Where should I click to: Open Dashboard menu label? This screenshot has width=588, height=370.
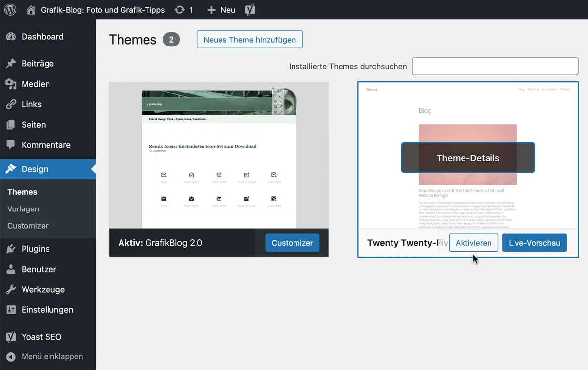pos(43,37)
